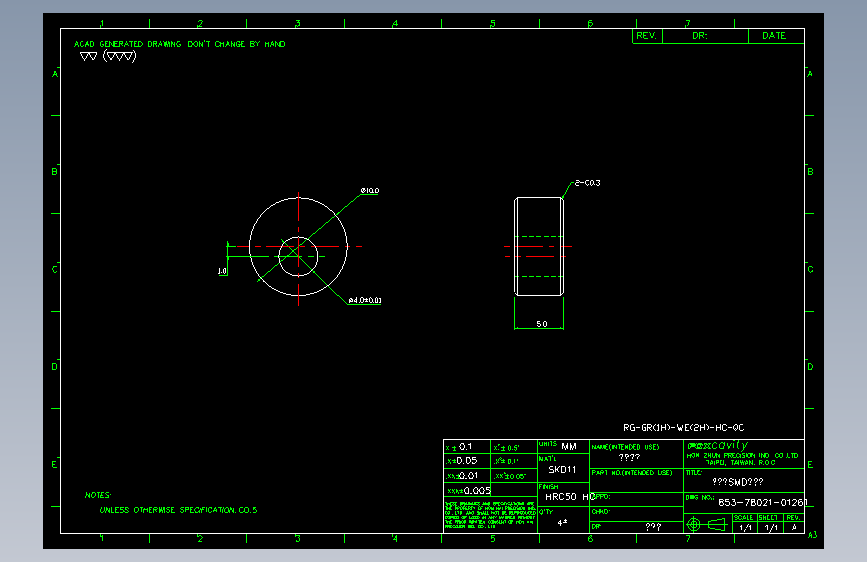Screen dimensions: 867x562
Task: Click the RG-GR(1H)-WE(2H)-HC-QC process text
Action: 683,428
